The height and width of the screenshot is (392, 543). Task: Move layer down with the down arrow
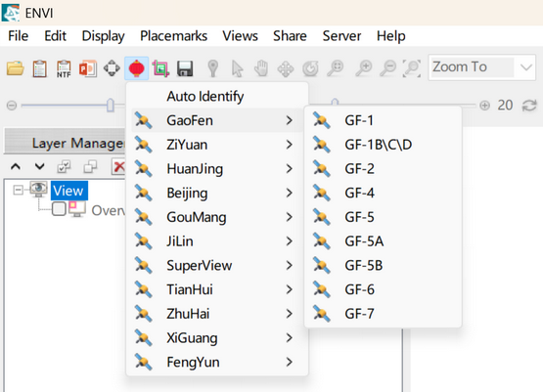coord(39,167)
